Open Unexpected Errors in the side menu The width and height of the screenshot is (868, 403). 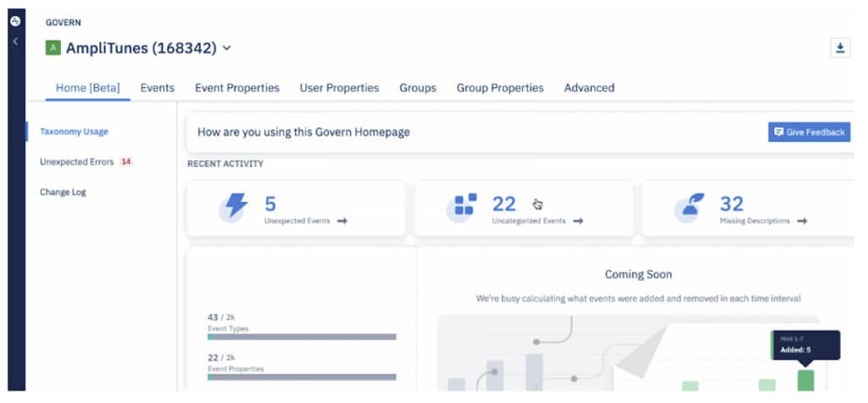tap(77, 162)
